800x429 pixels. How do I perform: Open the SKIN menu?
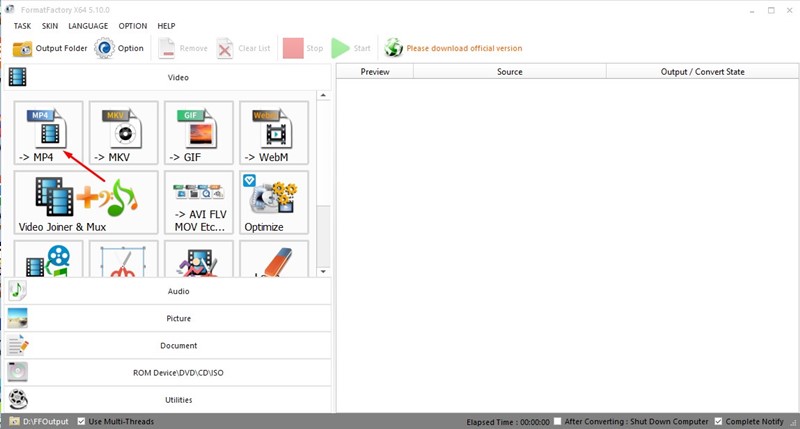pyautogui.click(x=50, y=25)
